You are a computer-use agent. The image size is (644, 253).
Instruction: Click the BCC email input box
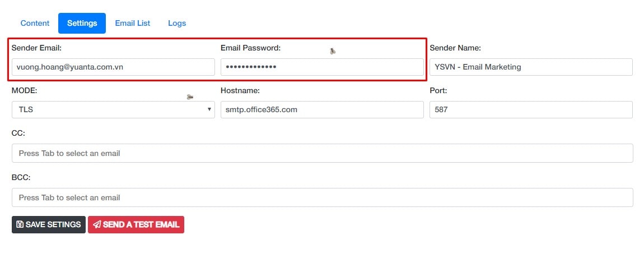pos(323,197)
